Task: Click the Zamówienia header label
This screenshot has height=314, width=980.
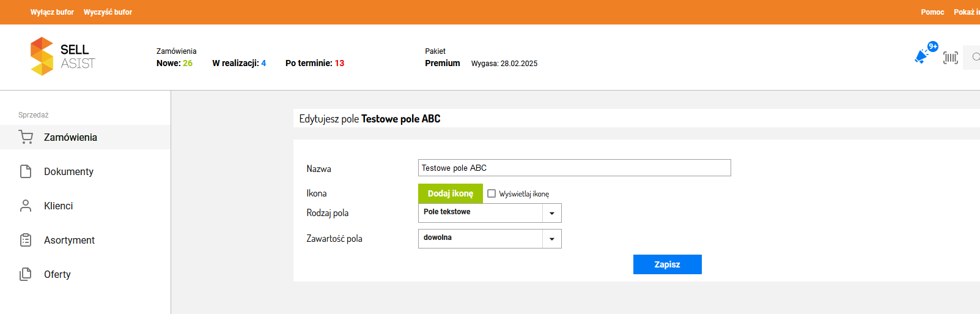Action: click(177, 51)
